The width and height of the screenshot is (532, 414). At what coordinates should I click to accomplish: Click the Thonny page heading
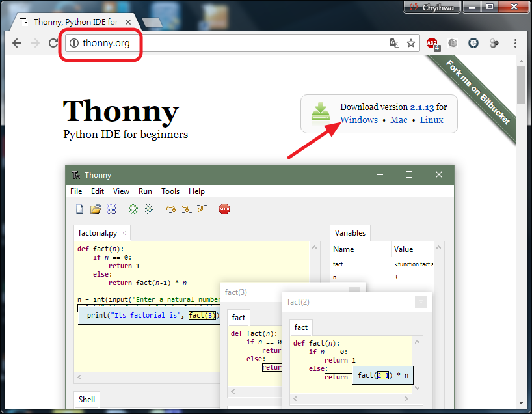pyautogui.click(x=121, y=111)
